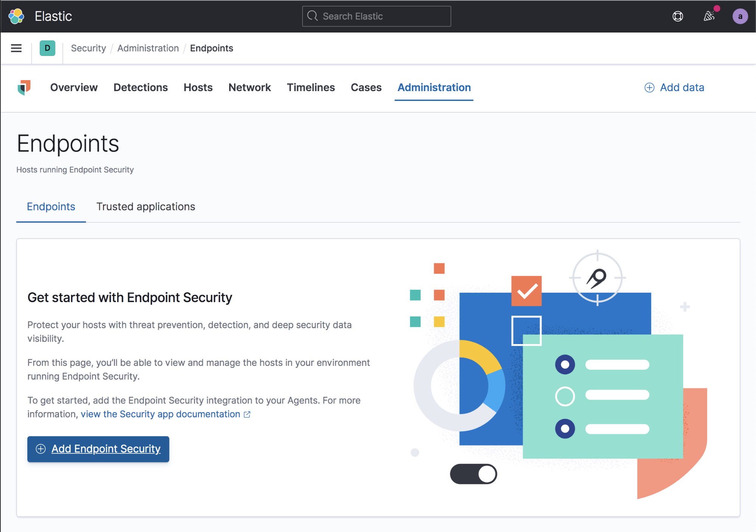Click the Search Elastic field

[376, 16]
